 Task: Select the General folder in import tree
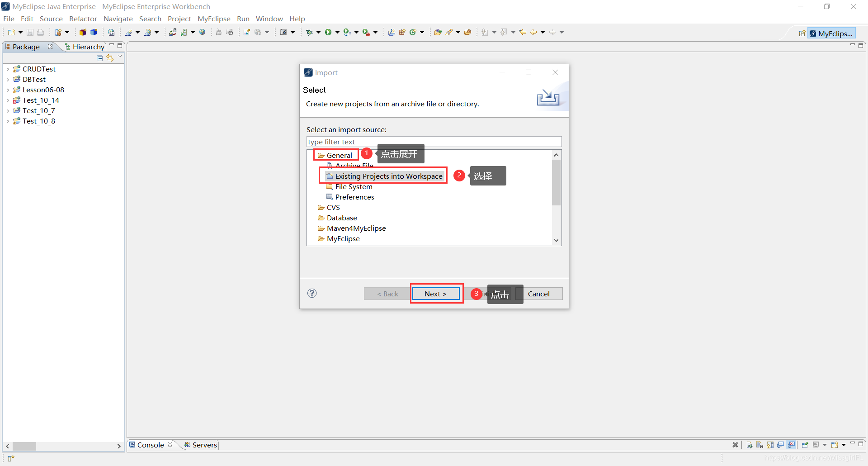pos(335,155)
